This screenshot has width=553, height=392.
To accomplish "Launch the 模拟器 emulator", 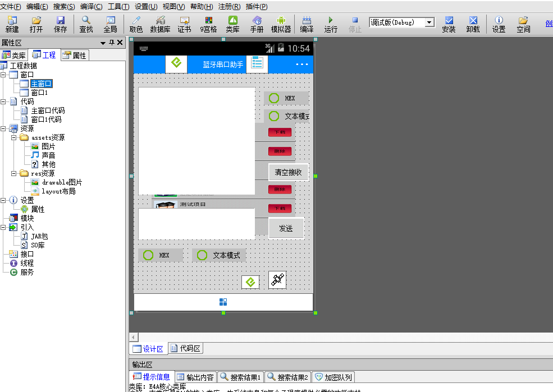I will pos(281,24).
